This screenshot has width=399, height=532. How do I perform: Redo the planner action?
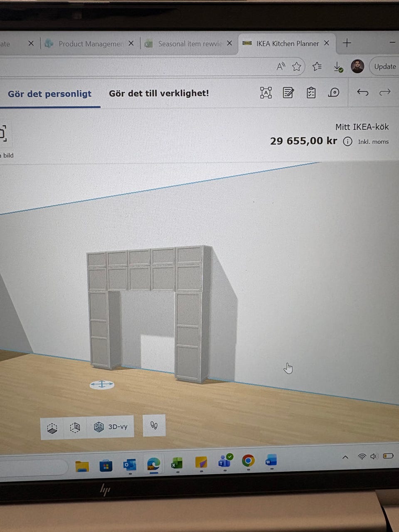pyautogui.click(x=385, y=92)
